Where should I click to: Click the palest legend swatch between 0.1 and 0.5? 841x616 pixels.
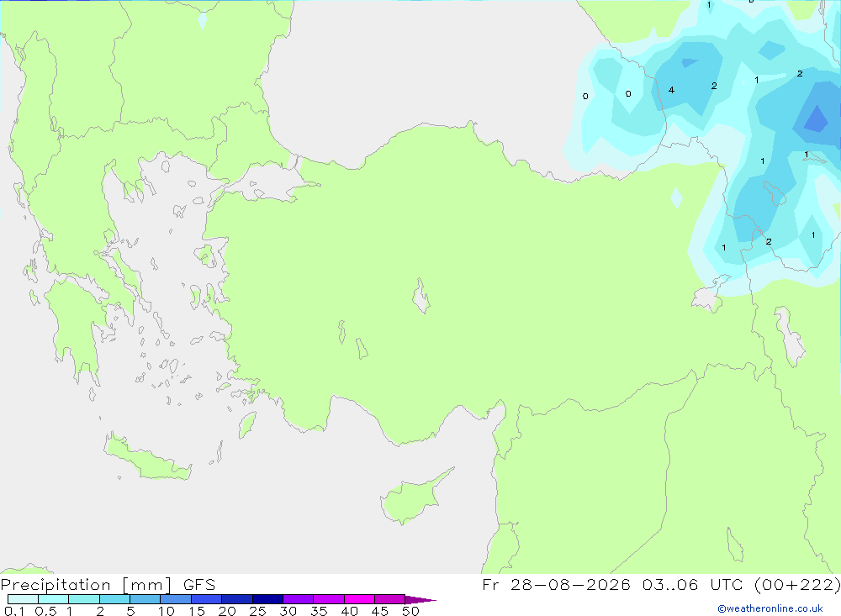(23, 599)
